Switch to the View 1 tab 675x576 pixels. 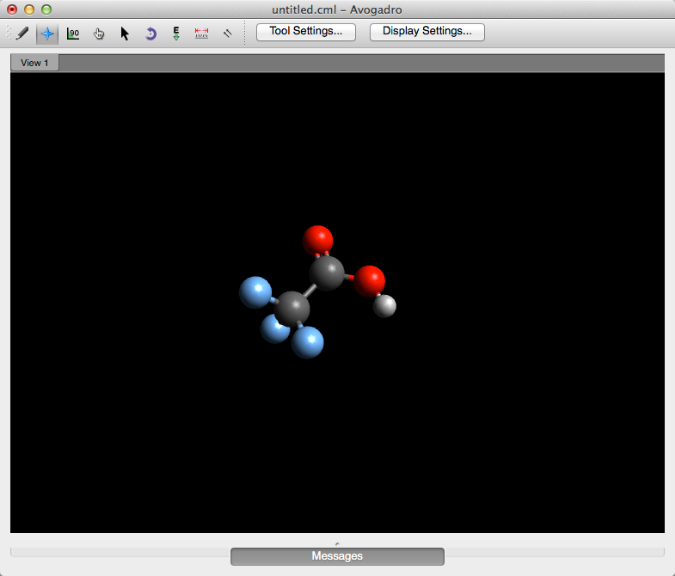35,63
